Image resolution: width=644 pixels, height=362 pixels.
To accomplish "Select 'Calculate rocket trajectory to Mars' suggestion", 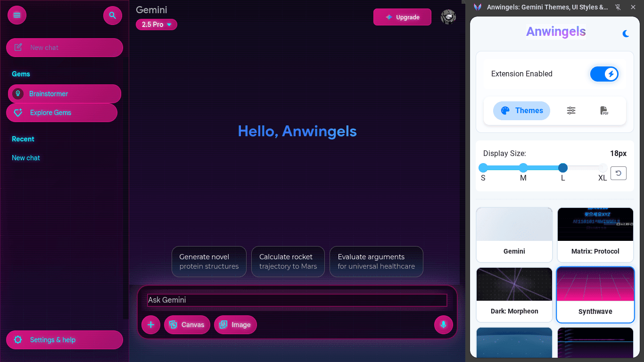I will (x=288, y=262).
